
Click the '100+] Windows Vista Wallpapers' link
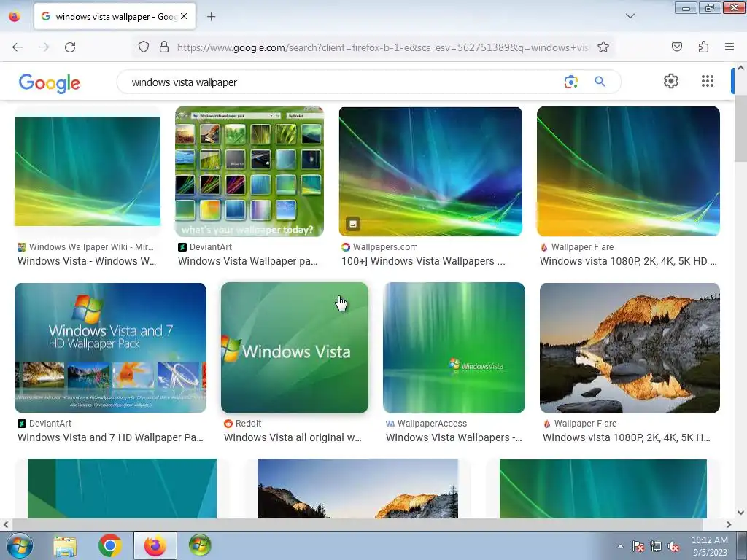coord(423,262)
